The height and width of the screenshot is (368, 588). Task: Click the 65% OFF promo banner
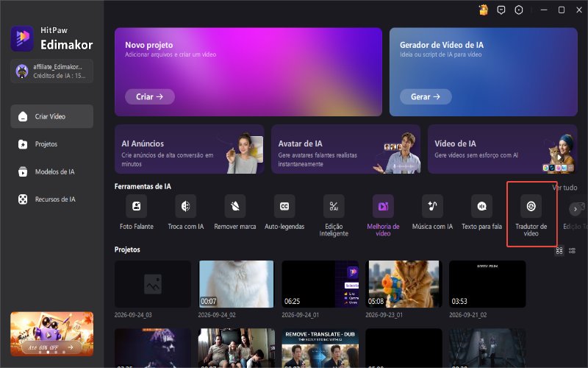click(x=51, y=334)
